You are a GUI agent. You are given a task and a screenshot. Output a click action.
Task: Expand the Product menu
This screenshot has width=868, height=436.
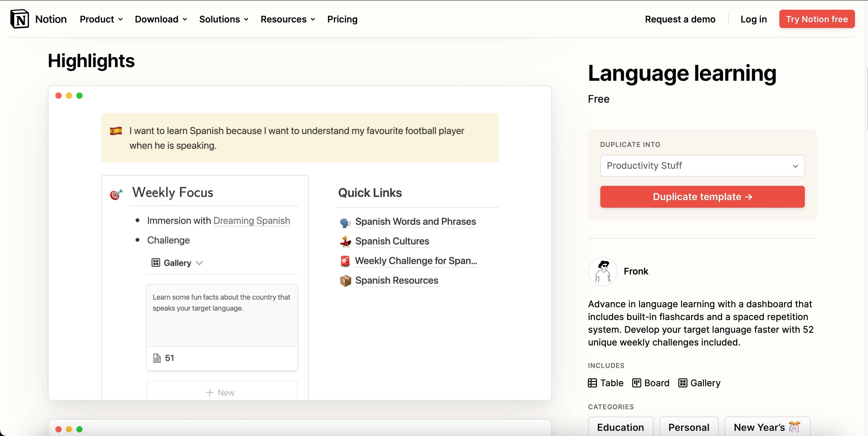101,19
